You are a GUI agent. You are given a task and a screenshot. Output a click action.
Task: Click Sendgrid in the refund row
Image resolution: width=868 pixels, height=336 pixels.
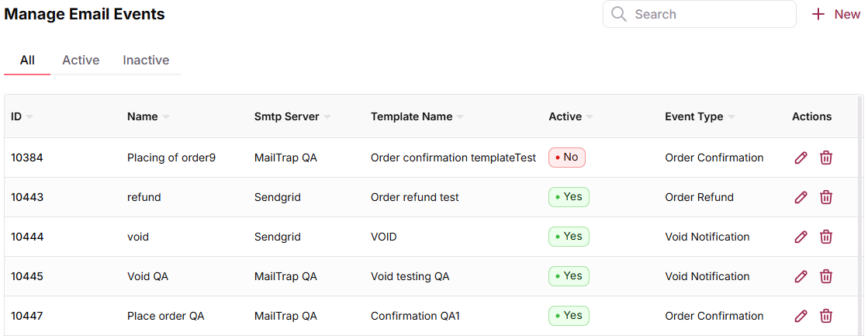tap(278, 197)
